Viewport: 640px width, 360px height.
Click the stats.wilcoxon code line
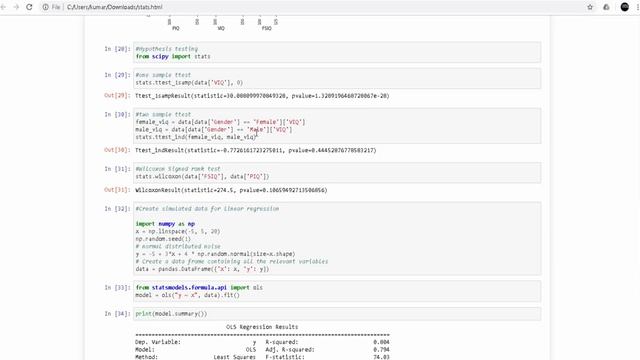click(202, 176)
